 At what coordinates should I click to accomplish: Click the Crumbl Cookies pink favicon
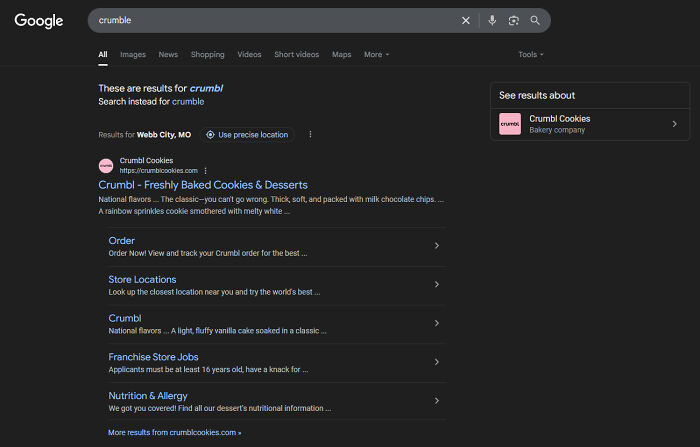coord(106,166)
